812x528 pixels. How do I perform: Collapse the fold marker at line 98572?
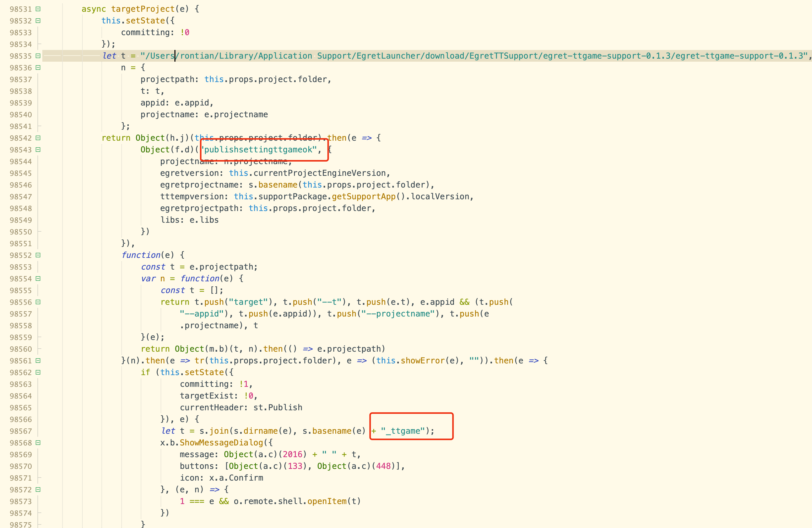[x=38, y=490]
